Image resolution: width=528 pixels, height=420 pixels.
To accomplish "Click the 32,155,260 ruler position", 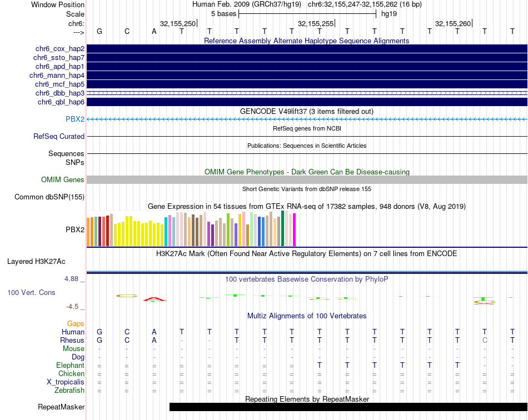I will click(x=453, y=23).
